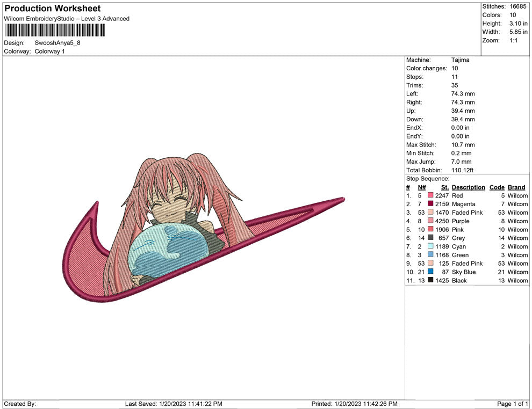Click the Faded Pink swatch for stitch 1470
This screenshot has width=532, height=409.
click(x=430, y=212)
